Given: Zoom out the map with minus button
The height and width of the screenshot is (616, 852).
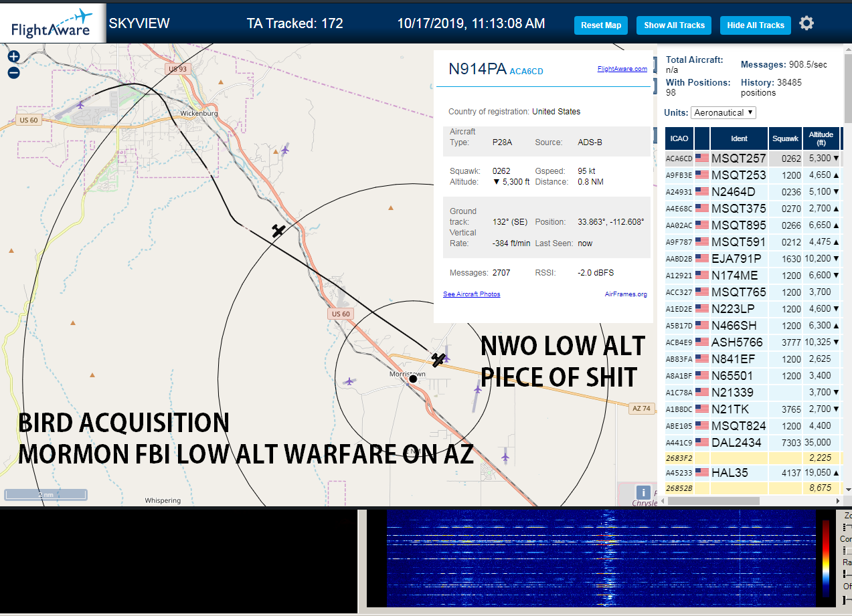Looking at the screenshot, I should [13, 73].
